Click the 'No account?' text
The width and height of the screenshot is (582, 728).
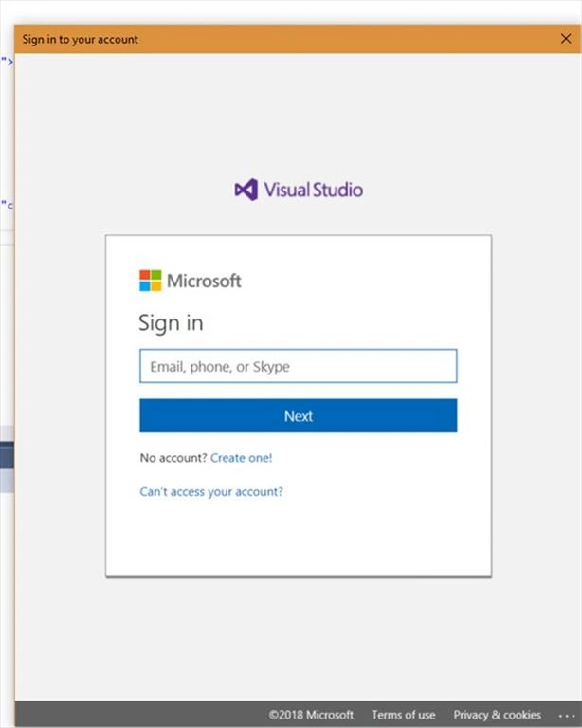tap(173, 458)
